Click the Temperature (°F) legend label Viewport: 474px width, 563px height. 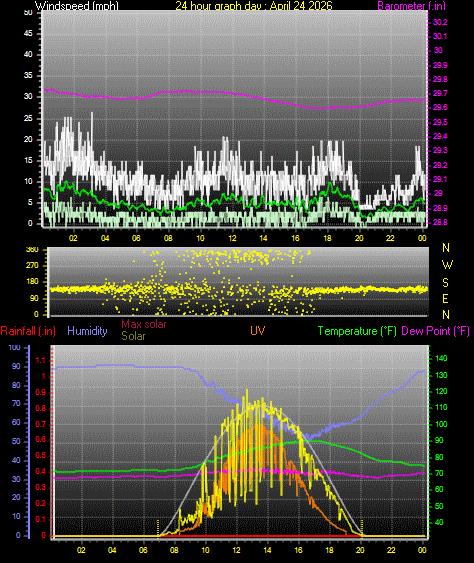[357, 331]
